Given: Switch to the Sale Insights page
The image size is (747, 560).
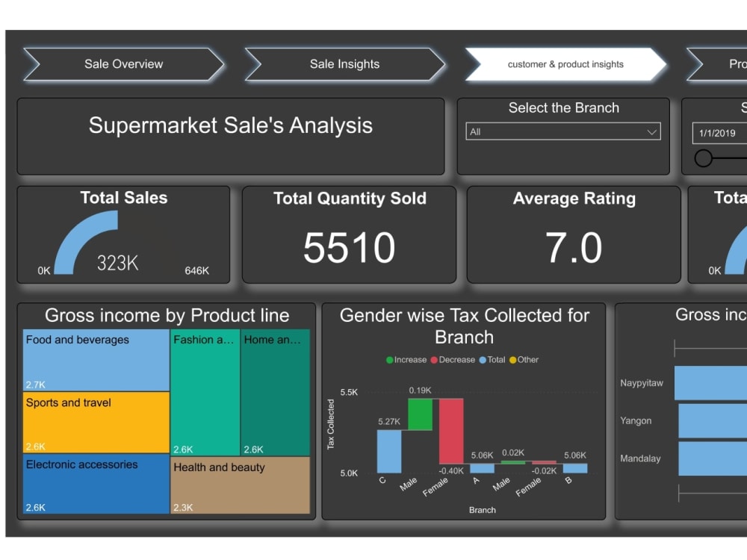Looking at the screenshot, I should pos(345,64).
